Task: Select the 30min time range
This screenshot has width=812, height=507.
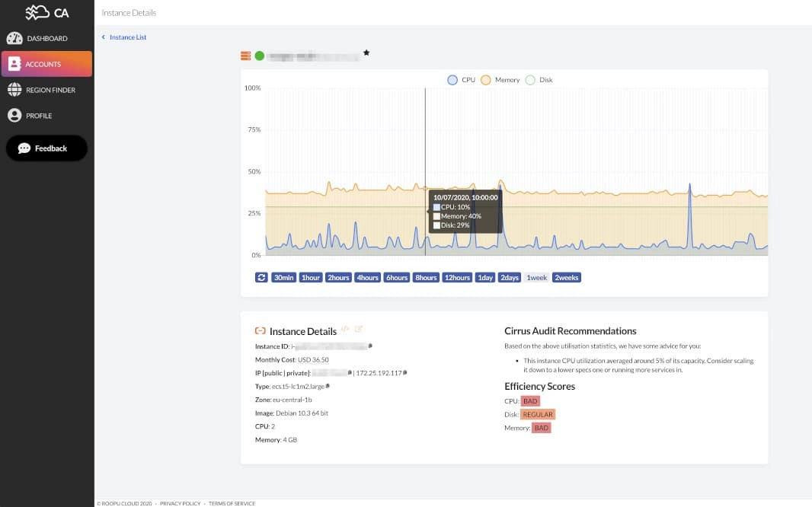Action: tap(284, 278)
